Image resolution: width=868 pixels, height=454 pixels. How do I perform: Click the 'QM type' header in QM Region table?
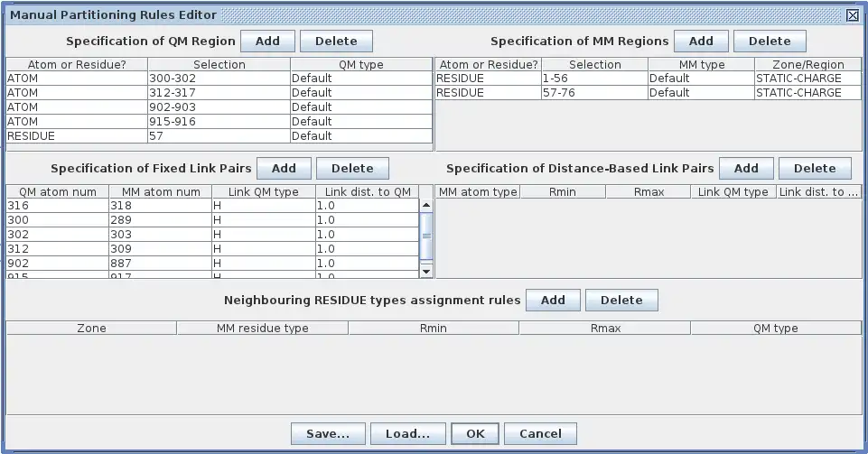(x=361, y=65)
